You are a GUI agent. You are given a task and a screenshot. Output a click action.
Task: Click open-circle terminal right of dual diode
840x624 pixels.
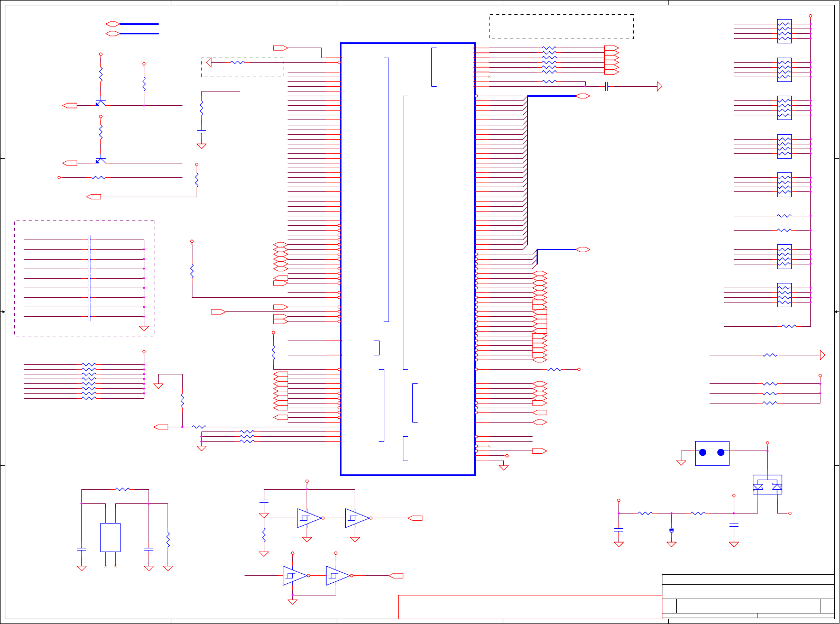(x=790, y=513)
